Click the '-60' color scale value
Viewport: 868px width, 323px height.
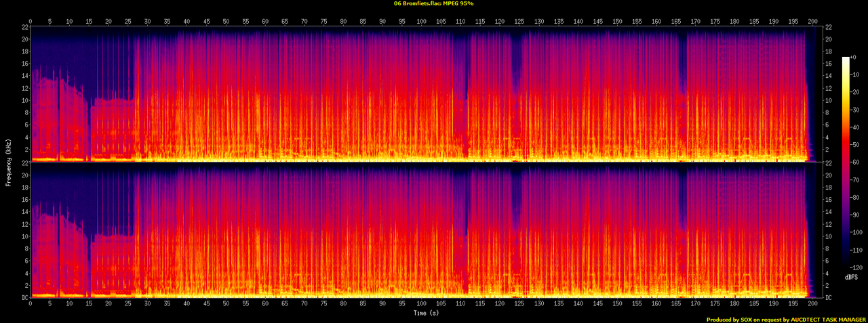856,162
